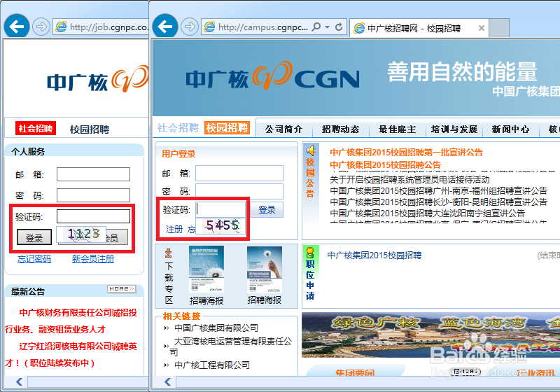Screen dimensions: 560x392
Task: Open the 中广核财务有限责任公司诚招 announcement
Action: [71, 321]
